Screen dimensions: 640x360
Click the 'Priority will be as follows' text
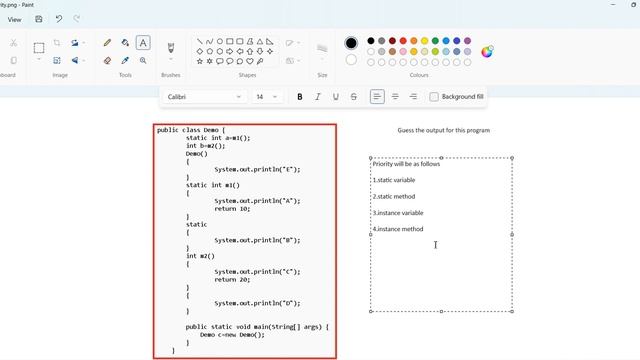[x=406, y=164]
